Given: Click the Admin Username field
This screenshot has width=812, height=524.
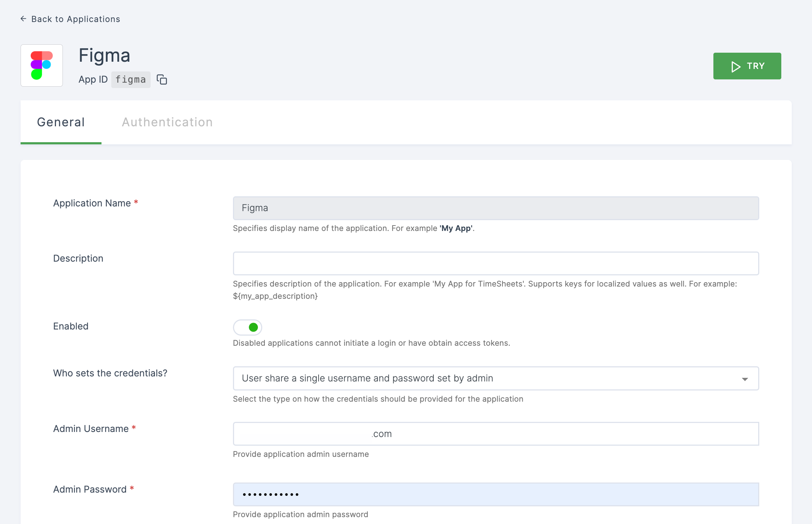Looking at the screenshot, I should coord(496,434).
